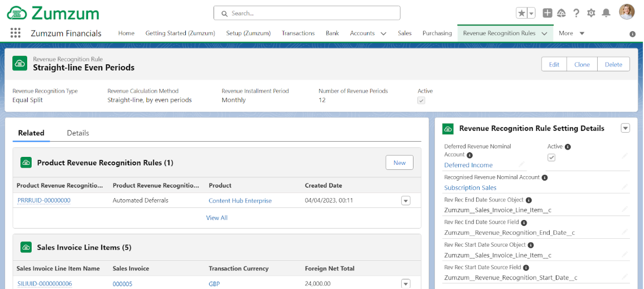Open the More navigation dropdown
Image resolution: width=644 pixels, height=289 pixels.
pos(571,33)
